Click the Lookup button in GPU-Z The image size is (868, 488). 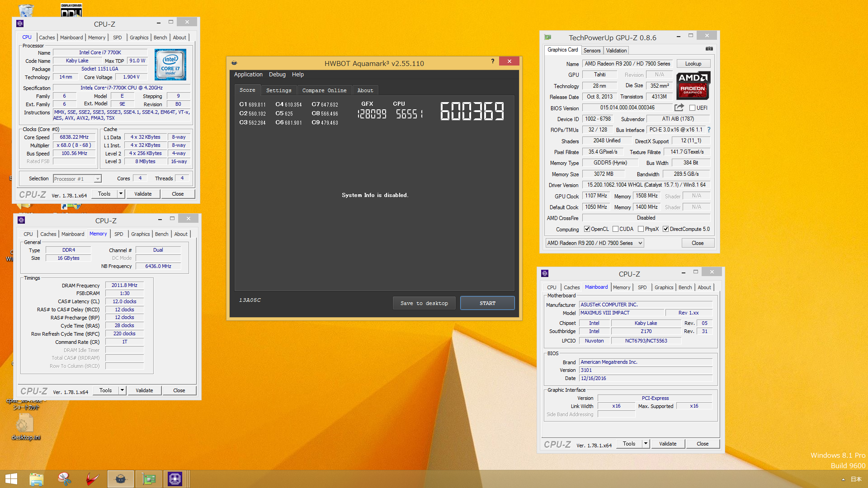point(693,64)
